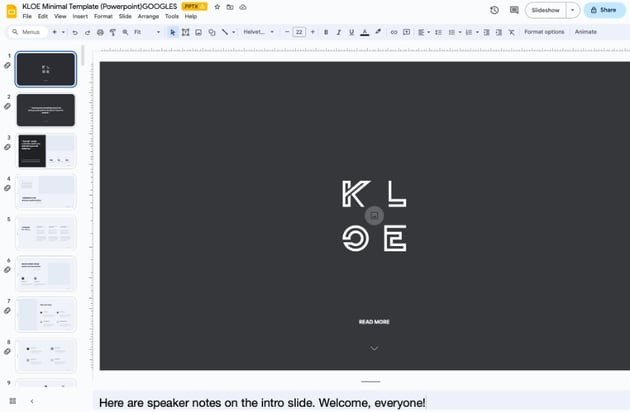The image size is (630, 412).
Task: Expand the Slideshow options arrow
Action: [x=573, y=10]
